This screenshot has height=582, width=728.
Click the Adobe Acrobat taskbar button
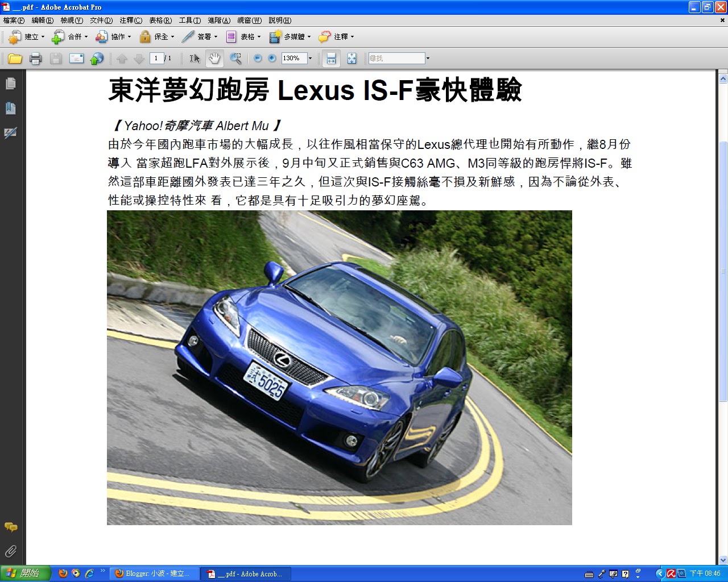pyautogui.click(x=247, y=573)
